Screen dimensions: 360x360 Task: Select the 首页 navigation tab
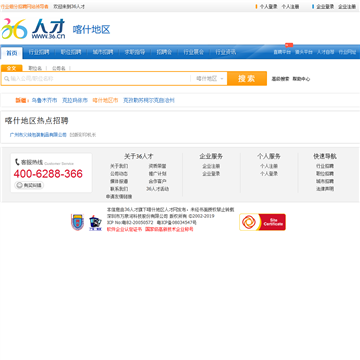coord(12,53)
